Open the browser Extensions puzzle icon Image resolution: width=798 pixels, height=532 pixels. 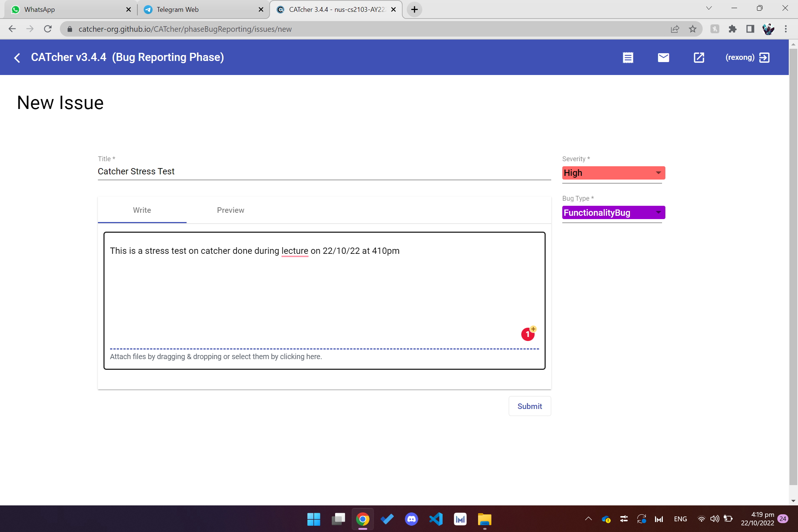coord(732,29)
